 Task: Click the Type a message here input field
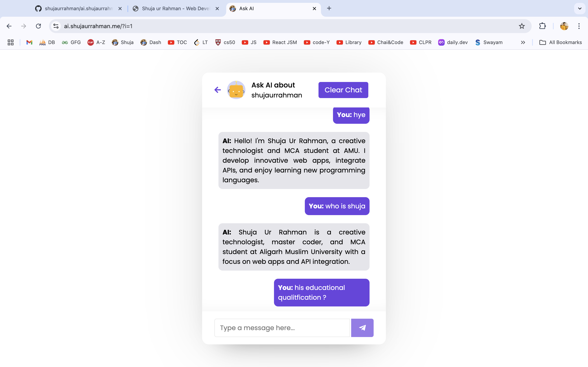[x=282, y=327]
